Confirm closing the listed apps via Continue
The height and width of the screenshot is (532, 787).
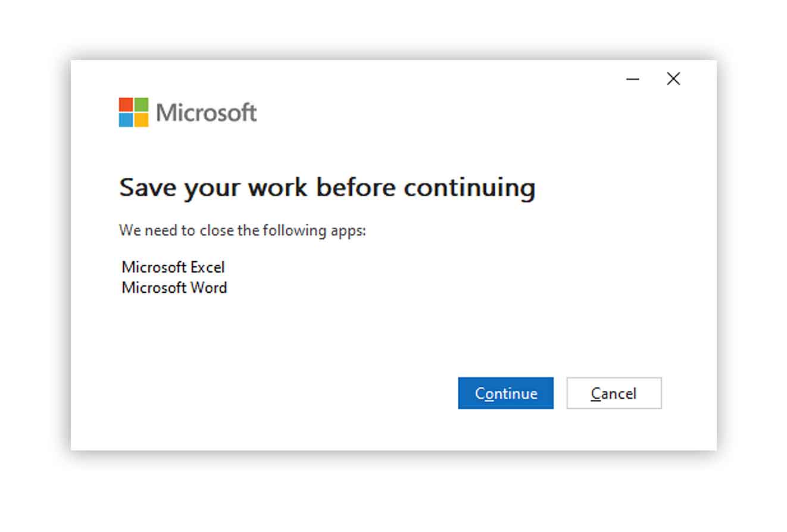click(505, 393)
